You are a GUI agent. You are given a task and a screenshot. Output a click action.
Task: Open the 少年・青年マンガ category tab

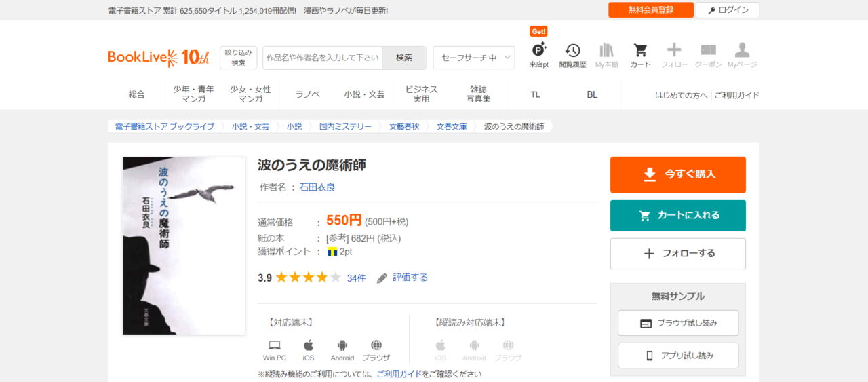tap(193, 94)
